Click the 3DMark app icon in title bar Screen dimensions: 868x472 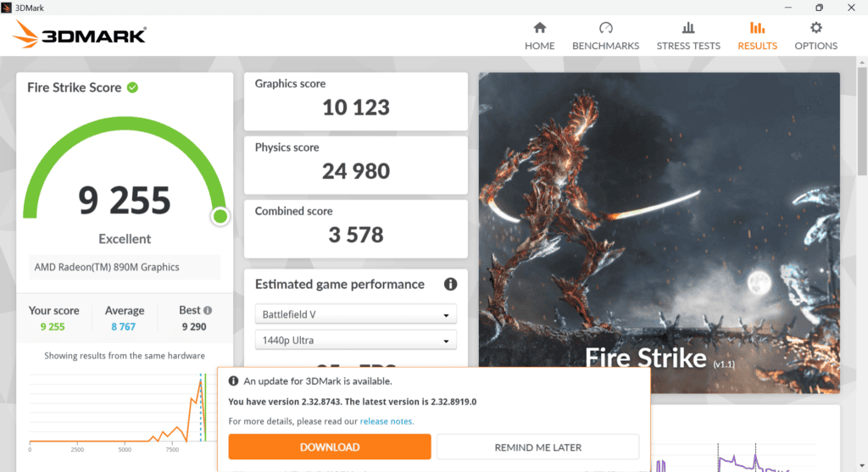coord(7,7)
